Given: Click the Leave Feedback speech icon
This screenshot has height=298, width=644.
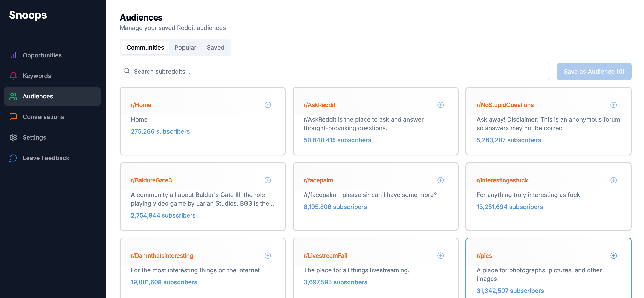Looking at the screenshot, I should (x=13, y=158).
